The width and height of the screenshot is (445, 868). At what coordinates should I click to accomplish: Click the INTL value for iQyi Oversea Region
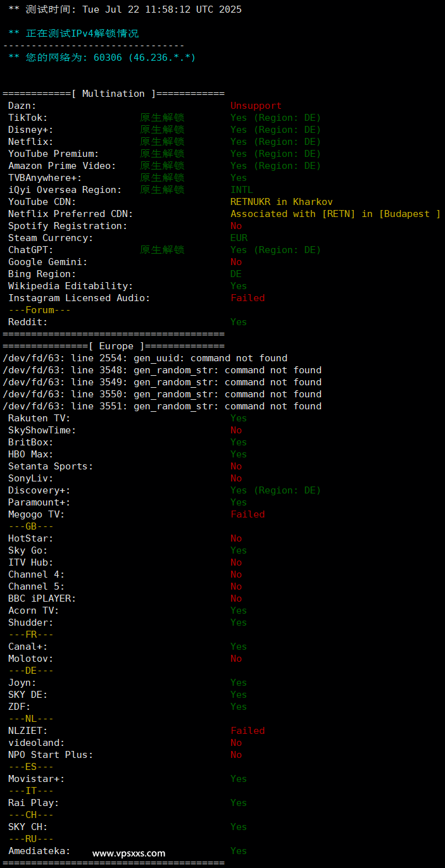coord(242,190)
